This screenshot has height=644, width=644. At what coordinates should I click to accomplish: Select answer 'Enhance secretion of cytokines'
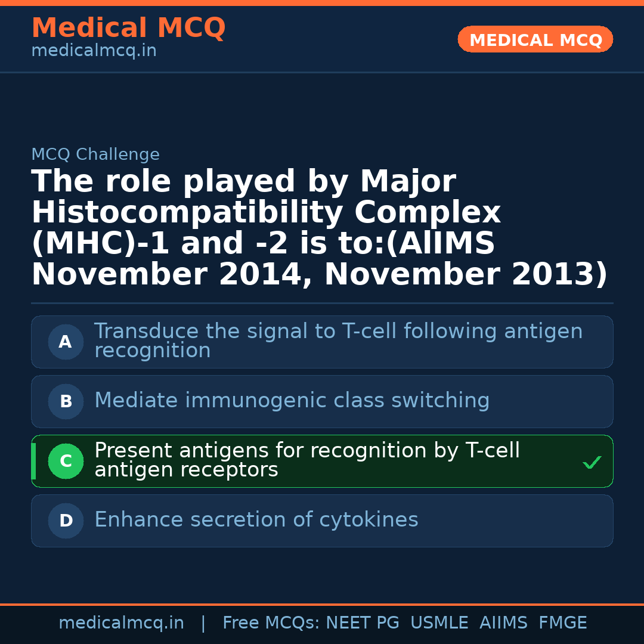pos(256,520)
